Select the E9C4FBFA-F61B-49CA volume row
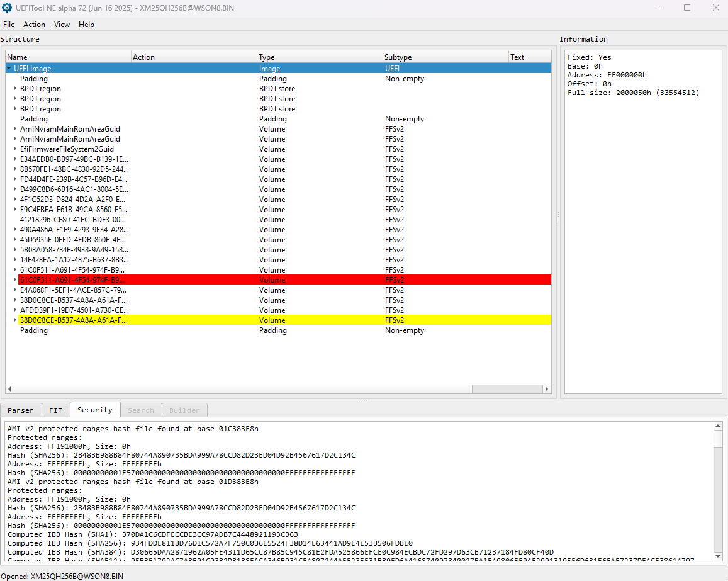This screenshot has height=581, width=728. (278, 210)
